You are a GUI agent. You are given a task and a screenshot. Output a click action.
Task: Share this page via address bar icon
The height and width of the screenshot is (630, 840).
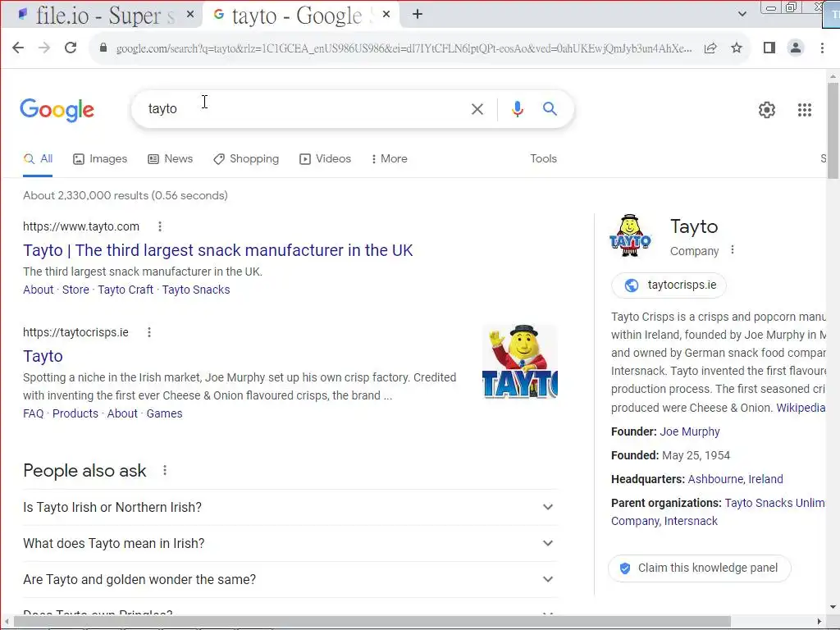coord(710,48)
